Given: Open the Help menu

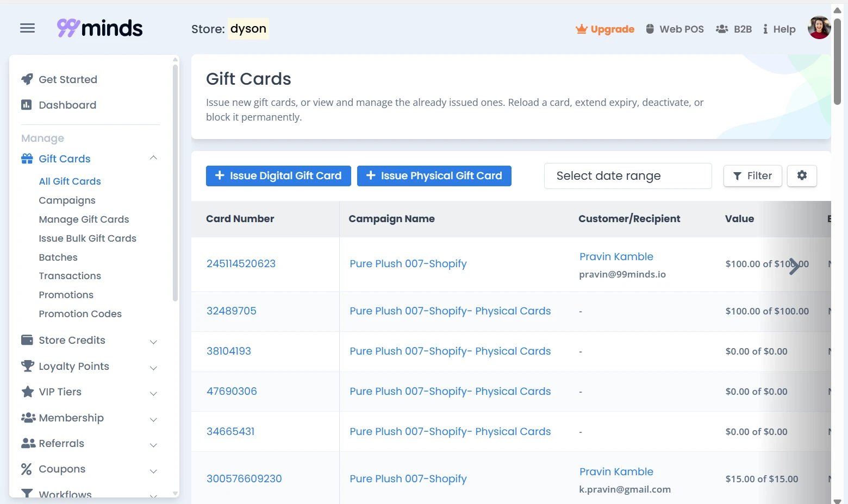Looking at the screenshot, I should click(x=779, y=29).
